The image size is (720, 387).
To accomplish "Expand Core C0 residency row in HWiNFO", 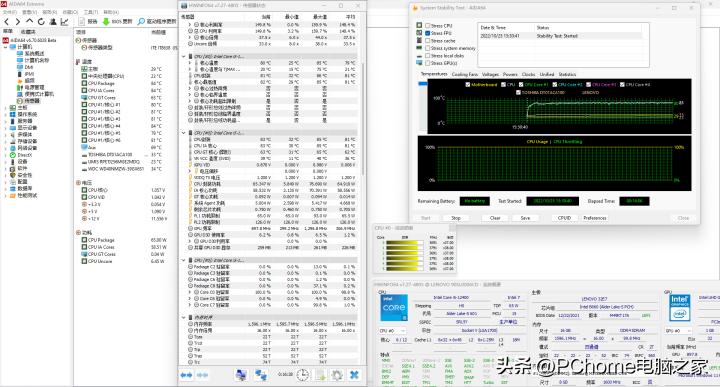I will [190, 292].
